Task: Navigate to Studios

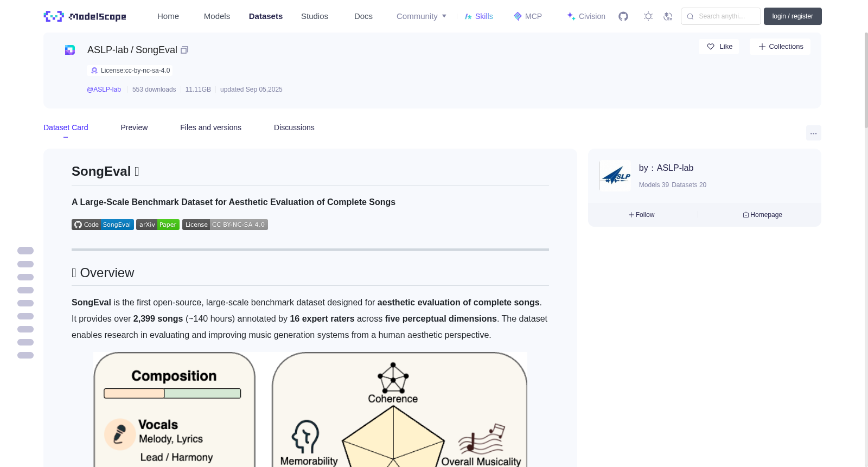Action: tap(315, 16)
